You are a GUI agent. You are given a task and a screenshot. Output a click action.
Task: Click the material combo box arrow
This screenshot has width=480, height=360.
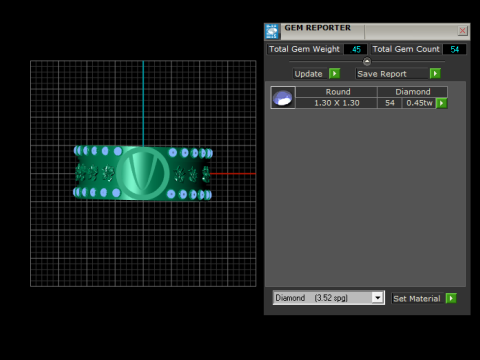pos(378,298)
